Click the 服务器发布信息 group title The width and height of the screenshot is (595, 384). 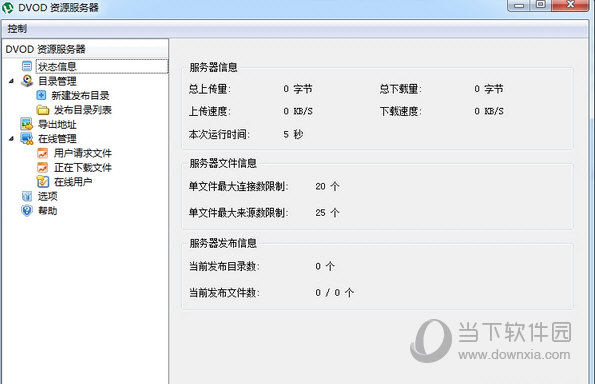[x=223, y=243]
